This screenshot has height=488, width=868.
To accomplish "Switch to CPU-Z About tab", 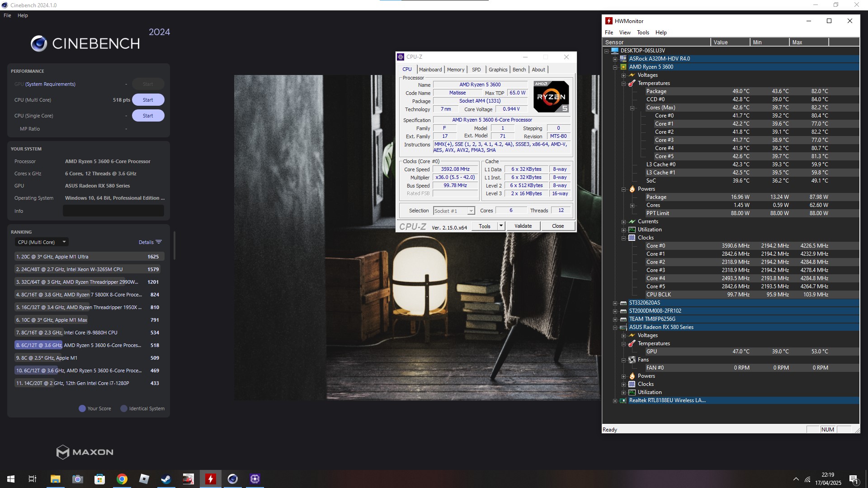I will [538, 70].
